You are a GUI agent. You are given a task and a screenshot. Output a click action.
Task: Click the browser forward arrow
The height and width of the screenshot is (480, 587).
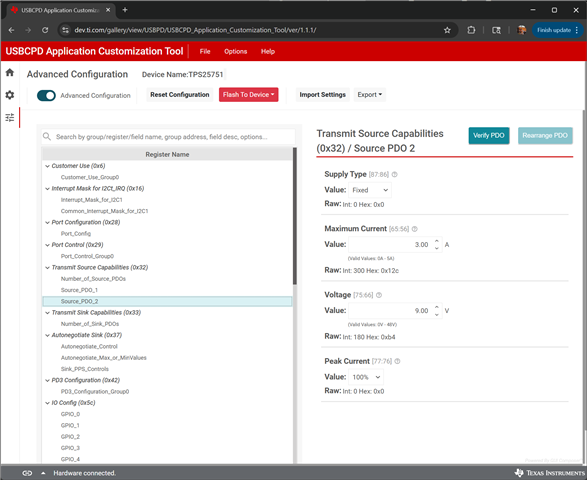coord(28,30)
